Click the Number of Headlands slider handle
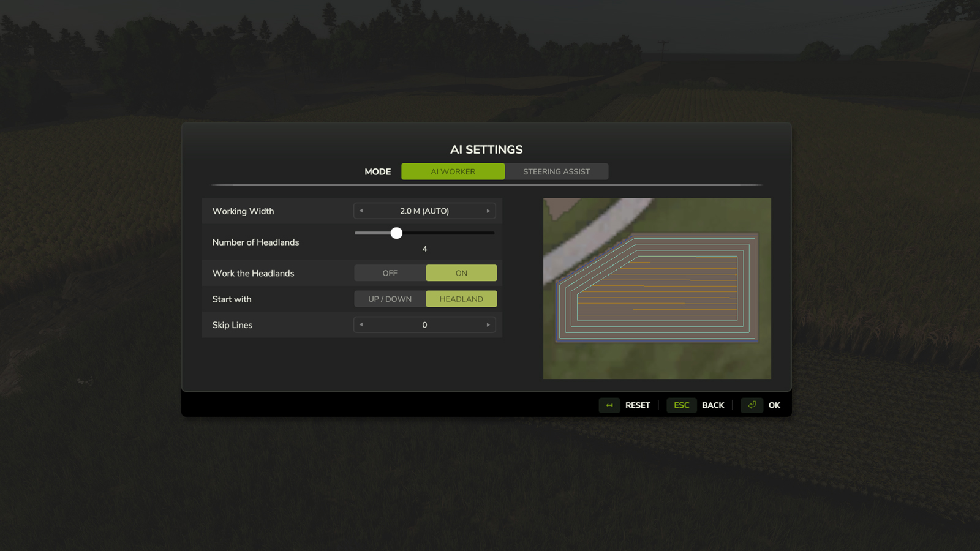The height and width of the screenshot is (551, 980). point(396,233)
